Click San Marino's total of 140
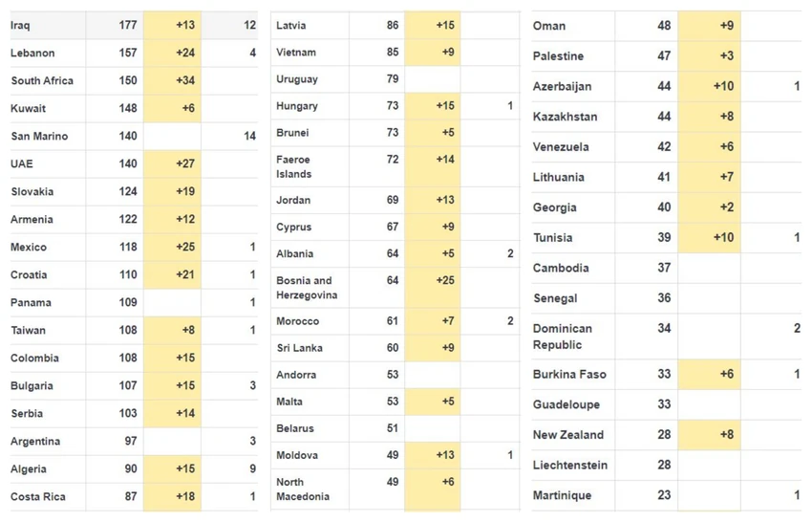Screen dimensions: 812x522 (x=128, y=136)
